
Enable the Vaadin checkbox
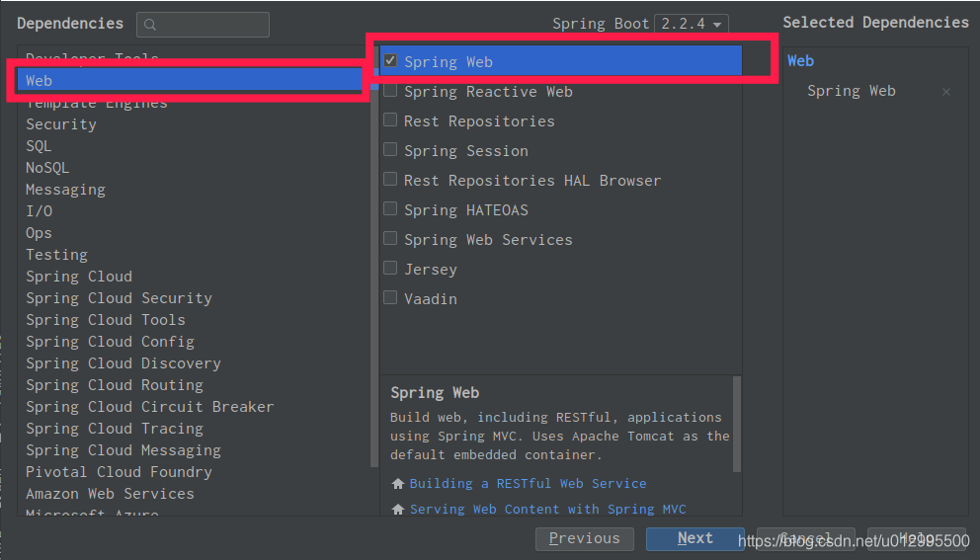(390, 297)
